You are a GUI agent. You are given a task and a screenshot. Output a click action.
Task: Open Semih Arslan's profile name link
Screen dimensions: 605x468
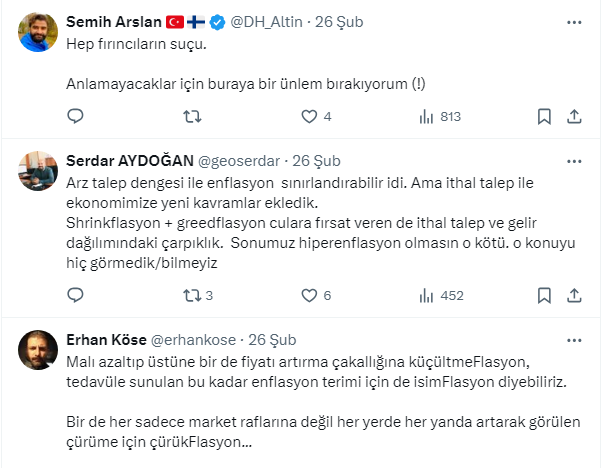[x=111, y=22]
